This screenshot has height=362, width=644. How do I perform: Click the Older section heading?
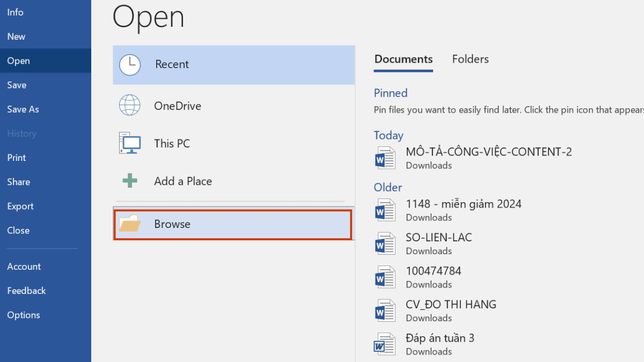388,187
